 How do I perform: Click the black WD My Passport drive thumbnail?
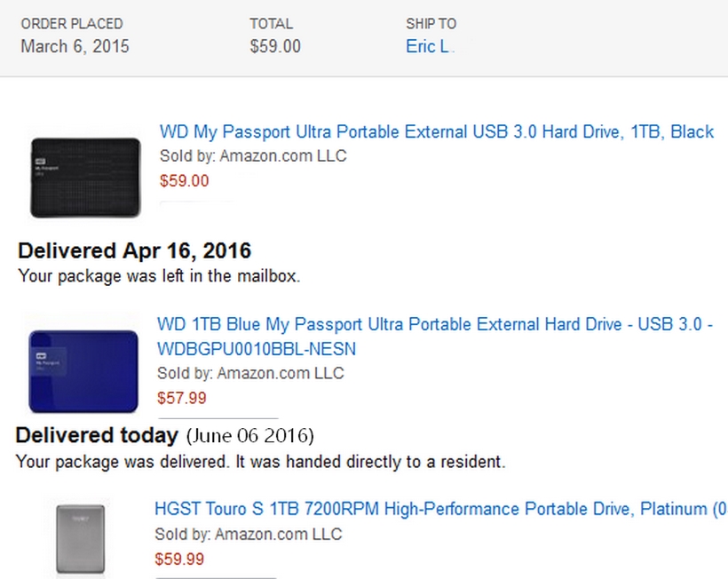pyautogui.click(x=85, y=177)
